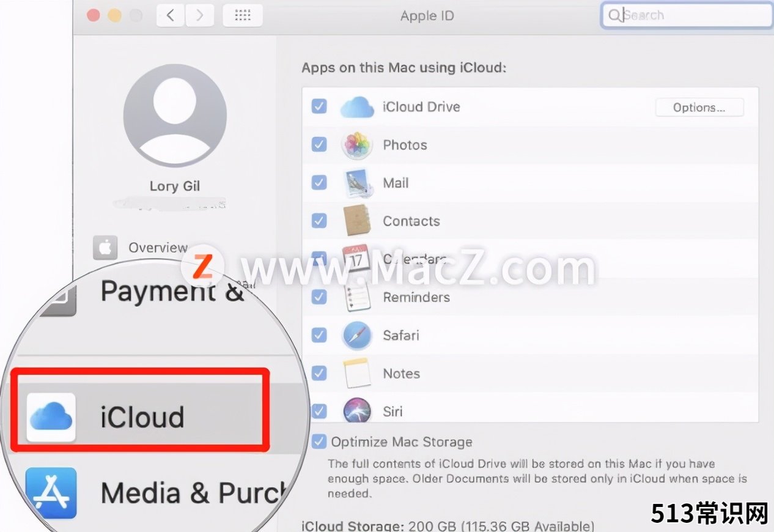
Task: Click the iCloud Drive cloud icon
Action: tap(356, 107)
